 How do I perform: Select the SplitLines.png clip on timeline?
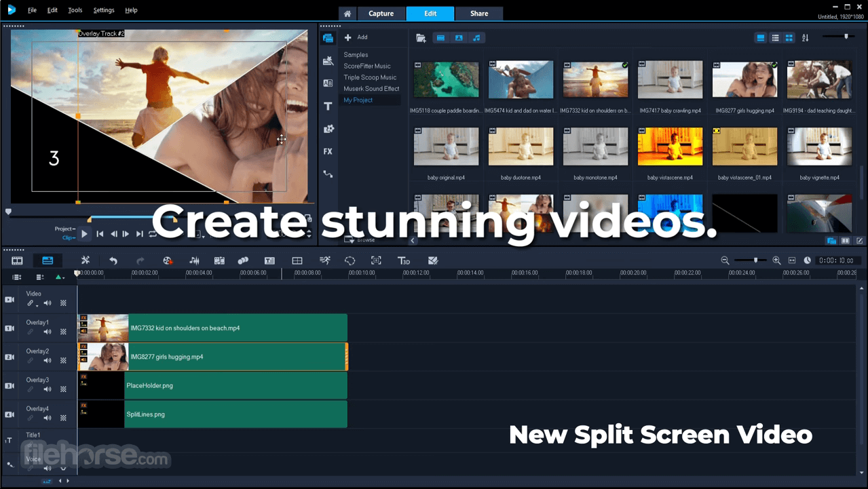[x=212, y=414]
